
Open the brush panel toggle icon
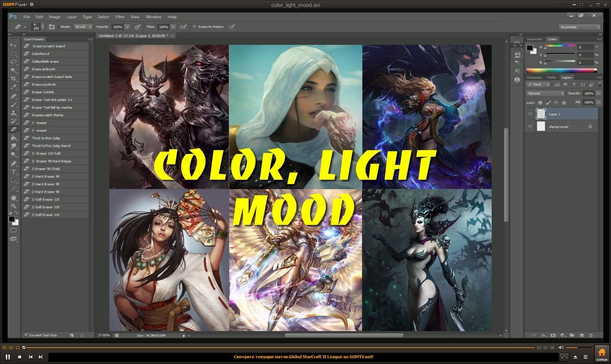pyautogui.click(x=52, y=27)
